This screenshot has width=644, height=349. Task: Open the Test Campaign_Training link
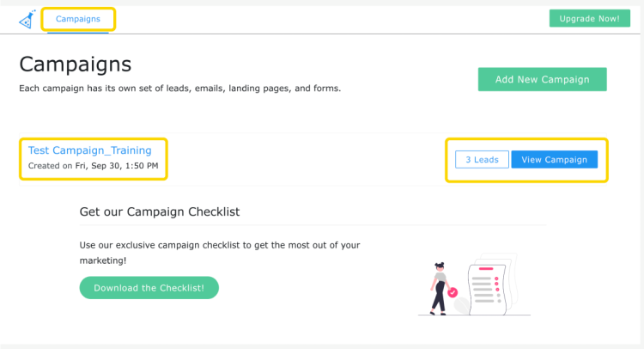[89, 150]
